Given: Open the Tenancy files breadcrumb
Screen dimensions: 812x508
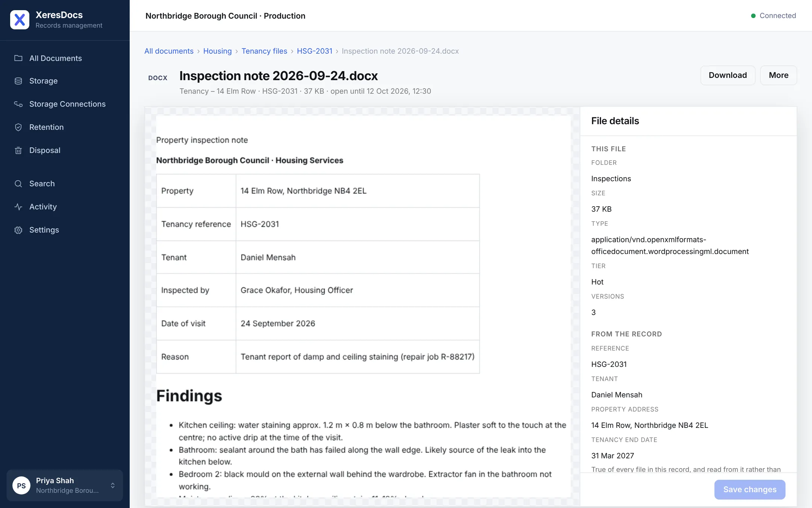Looking at the screenshot, I should 264,51.
